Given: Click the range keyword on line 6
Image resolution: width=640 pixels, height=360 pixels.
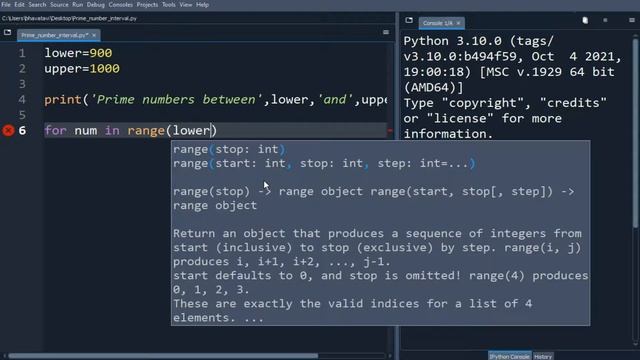Looking at the screenshot, I should [146, 131].
